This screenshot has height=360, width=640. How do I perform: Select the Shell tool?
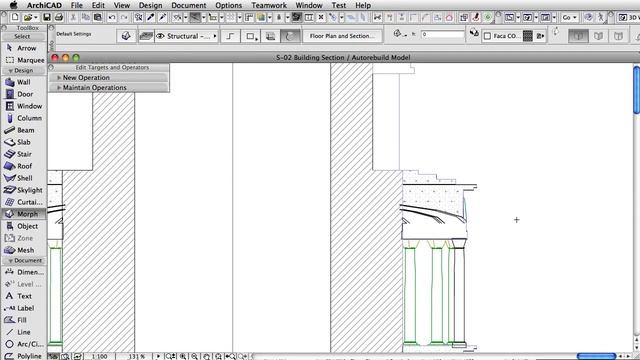point(23,178)
